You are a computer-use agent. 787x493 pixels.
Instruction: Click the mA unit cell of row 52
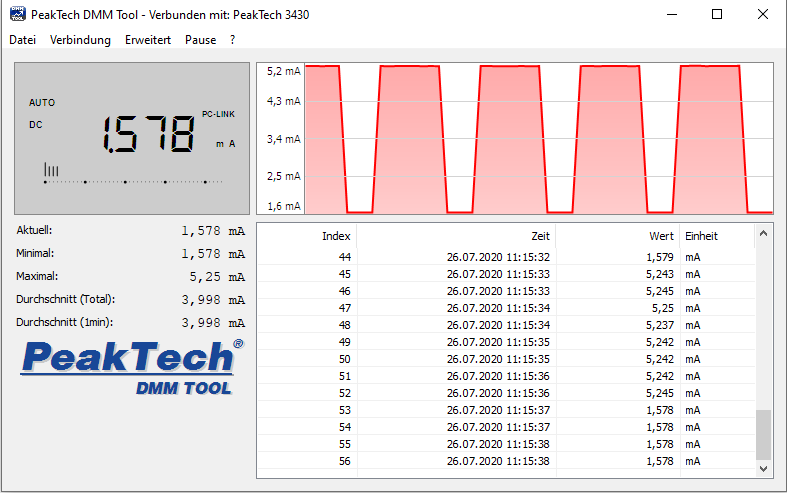click(x=693, y=394)
